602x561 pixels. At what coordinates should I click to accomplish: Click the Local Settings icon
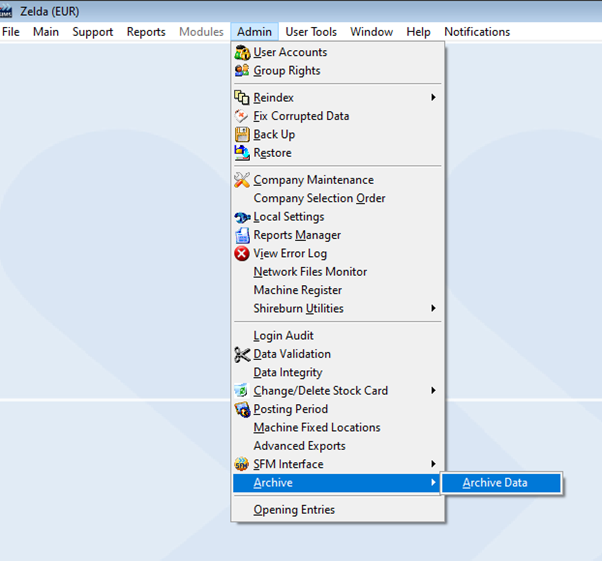(x=242, y=217)
